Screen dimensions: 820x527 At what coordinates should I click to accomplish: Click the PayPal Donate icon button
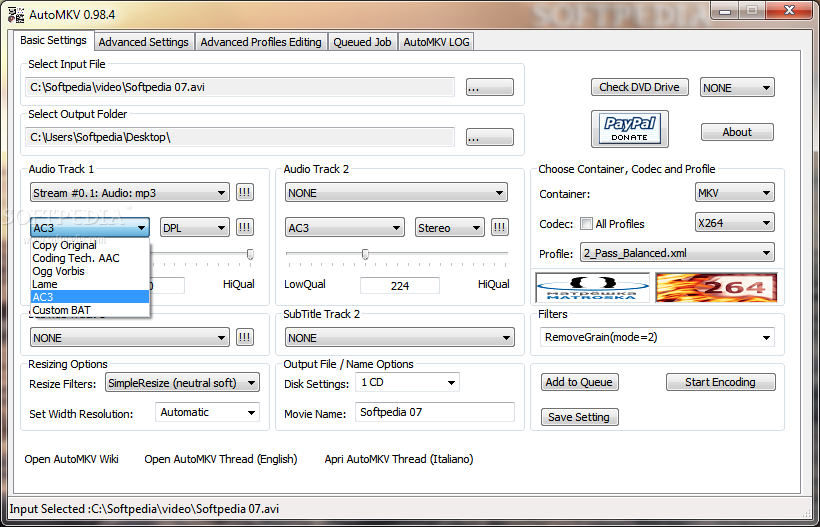[x=630, y=129]
